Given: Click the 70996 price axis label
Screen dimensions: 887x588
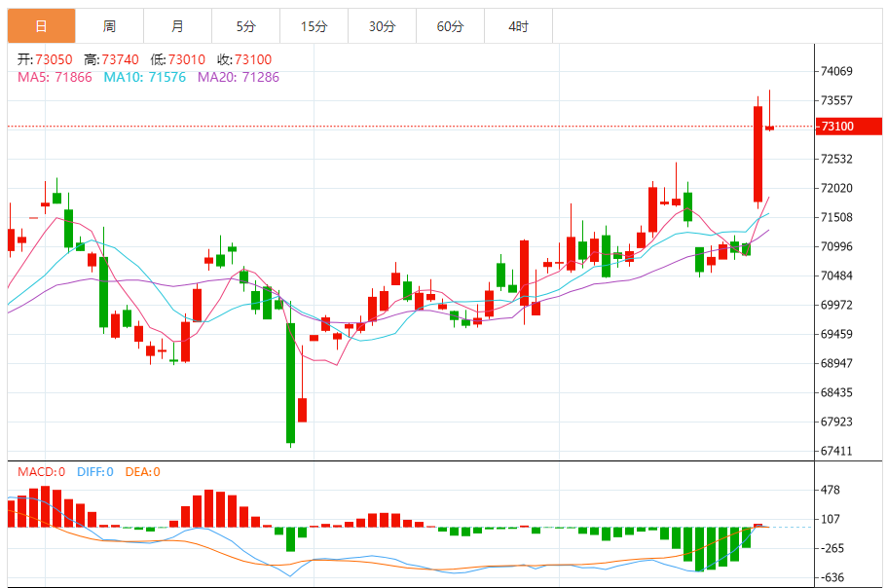Looking at the screenshot, I should pyautogui.click(x=836, y=246).
